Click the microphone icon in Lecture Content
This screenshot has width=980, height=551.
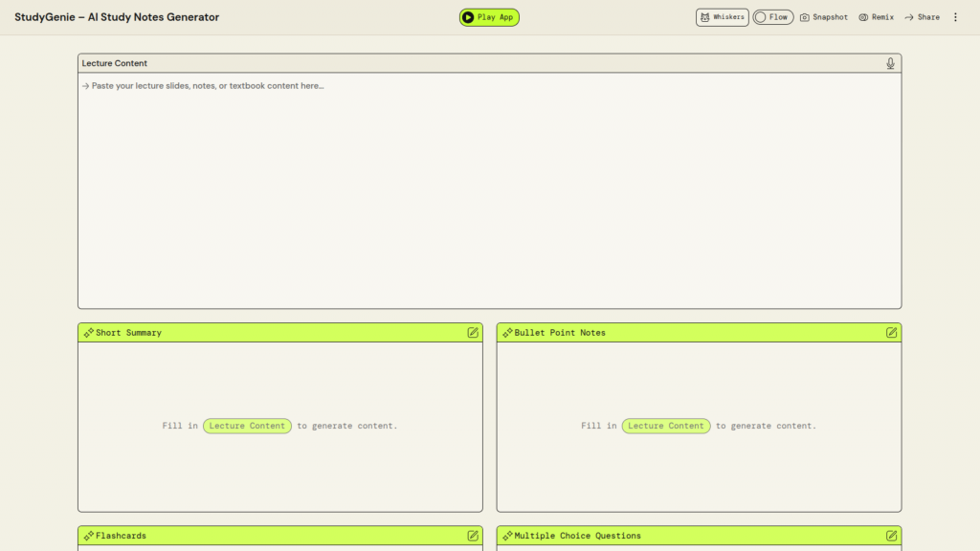coord(890,63)
